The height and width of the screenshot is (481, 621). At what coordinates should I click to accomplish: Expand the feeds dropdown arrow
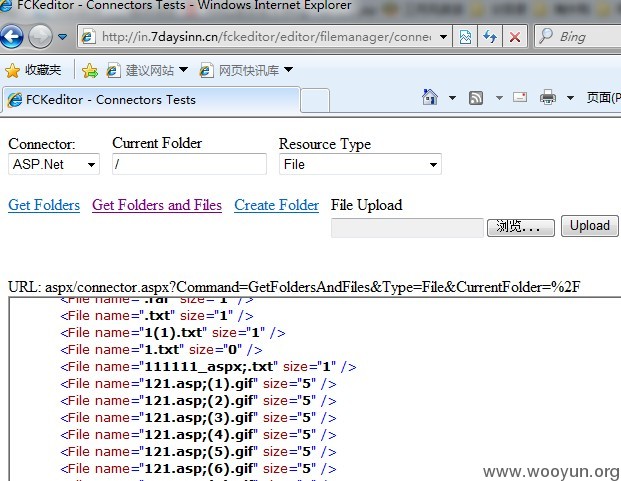click(499, 97)
